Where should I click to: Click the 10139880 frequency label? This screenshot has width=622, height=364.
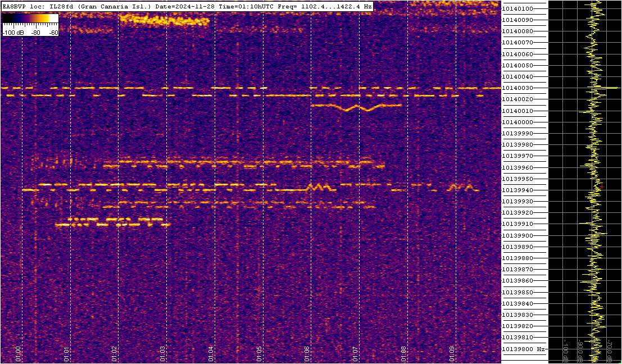click(517, 258)
